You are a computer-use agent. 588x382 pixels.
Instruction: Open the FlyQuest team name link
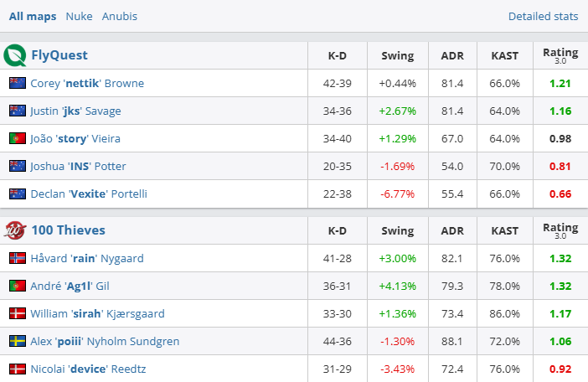pos(59,56)
